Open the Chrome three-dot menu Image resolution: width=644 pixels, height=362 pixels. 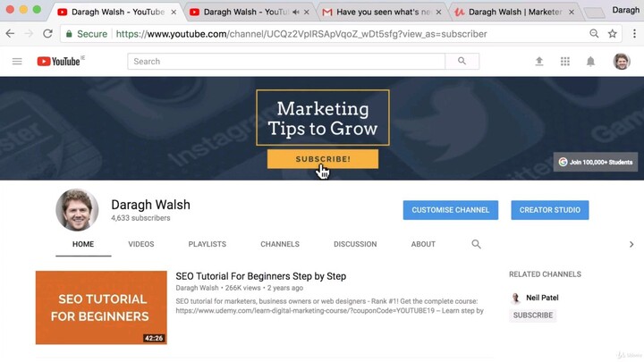click(x=634, y=34)
